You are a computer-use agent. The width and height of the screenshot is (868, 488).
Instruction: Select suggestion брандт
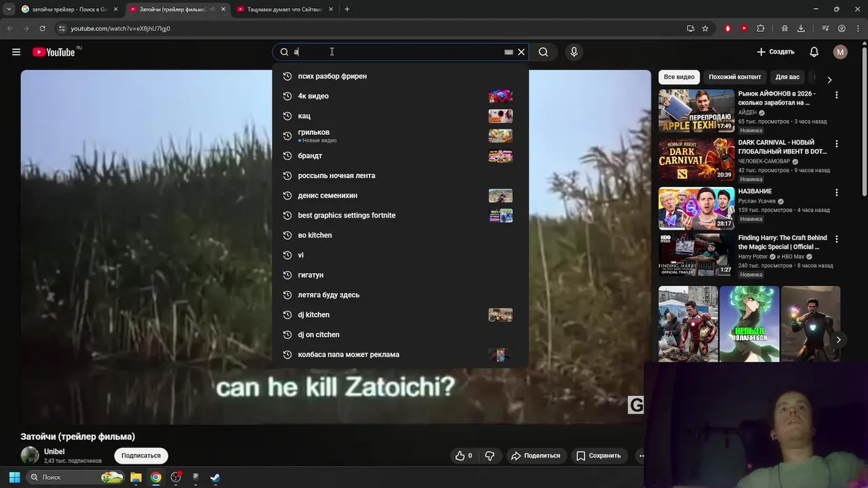coord(400,156)
